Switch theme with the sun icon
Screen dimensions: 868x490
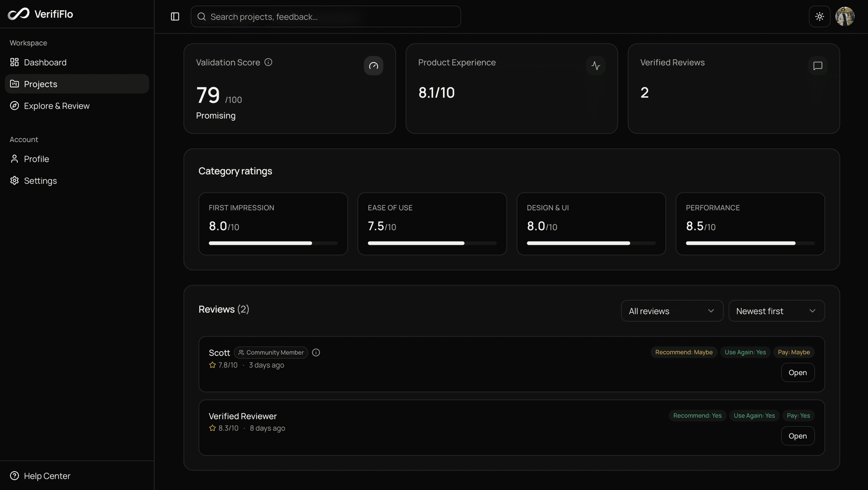(x=819, y=17)
